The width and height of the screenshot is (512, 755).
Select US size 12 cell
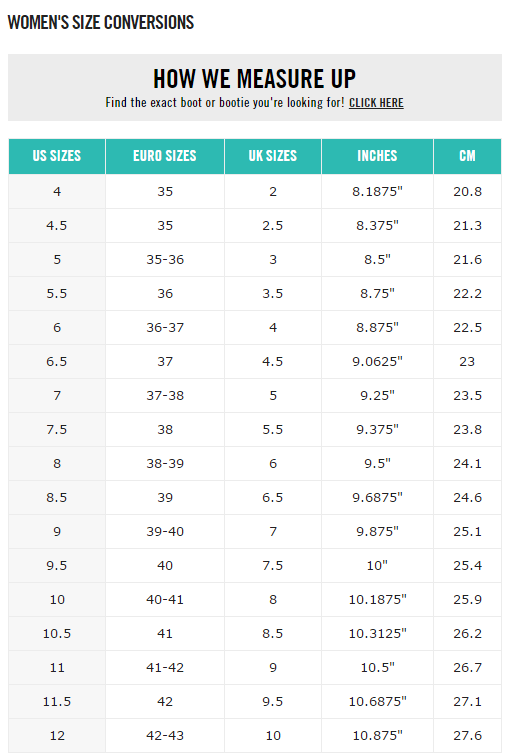tap(57, 736)
